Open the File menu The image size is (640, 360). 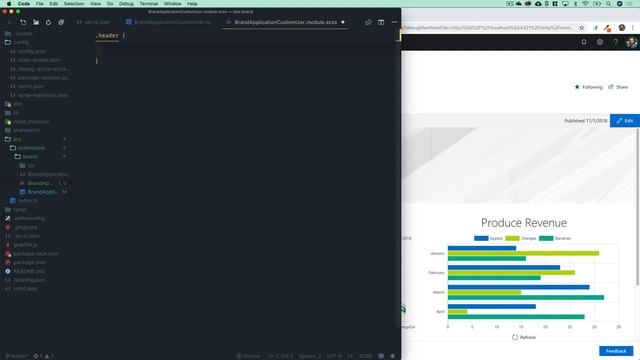tap(40, 4)
